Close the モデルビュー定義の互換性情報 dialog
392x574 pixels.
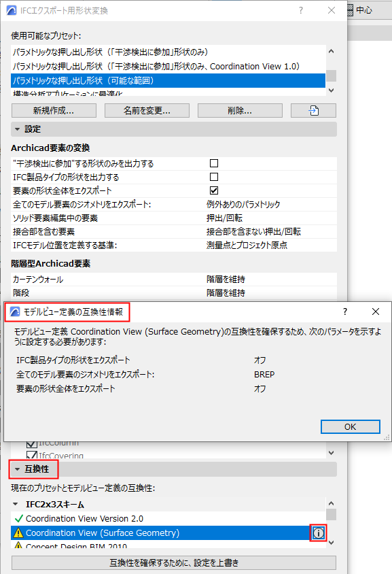(376, 311)
